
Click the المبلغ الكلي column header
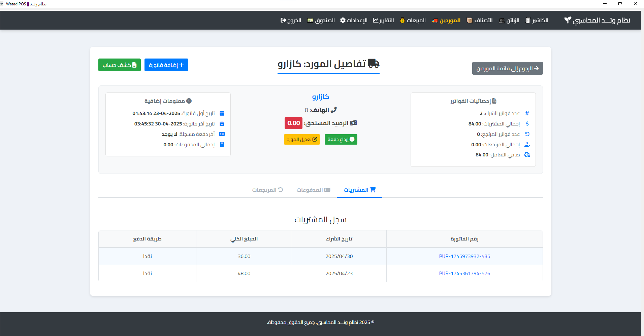(x=244, y=239)
